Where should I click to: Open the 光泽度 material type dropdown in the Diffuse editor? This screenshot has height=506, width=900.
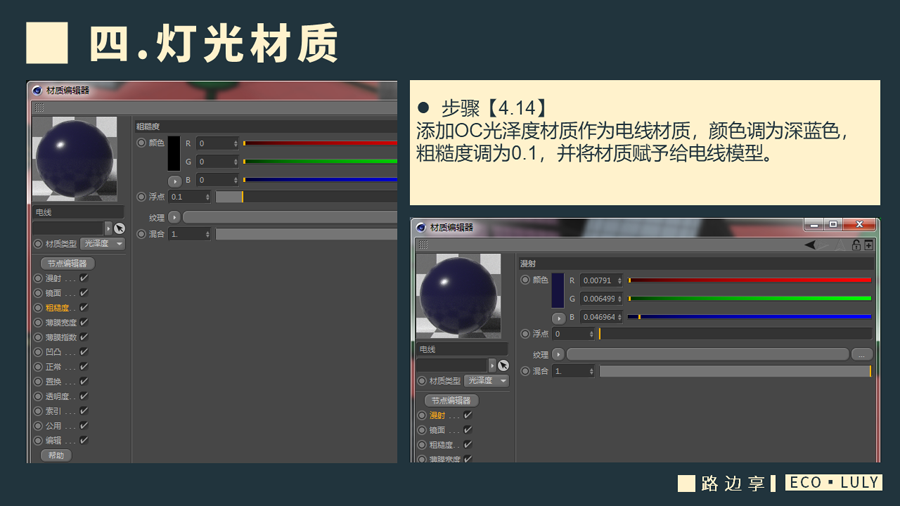[x=487, y=381]
